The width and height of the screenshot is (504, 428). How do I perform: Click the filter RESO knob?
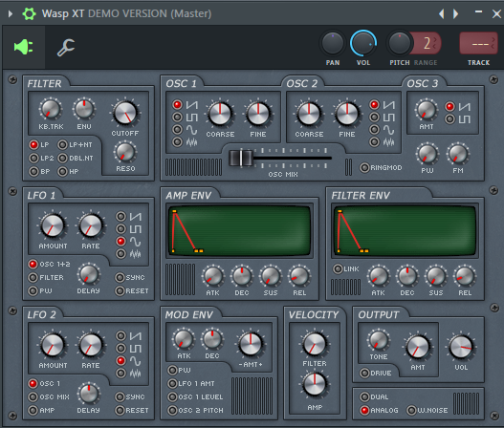[125, 152]
